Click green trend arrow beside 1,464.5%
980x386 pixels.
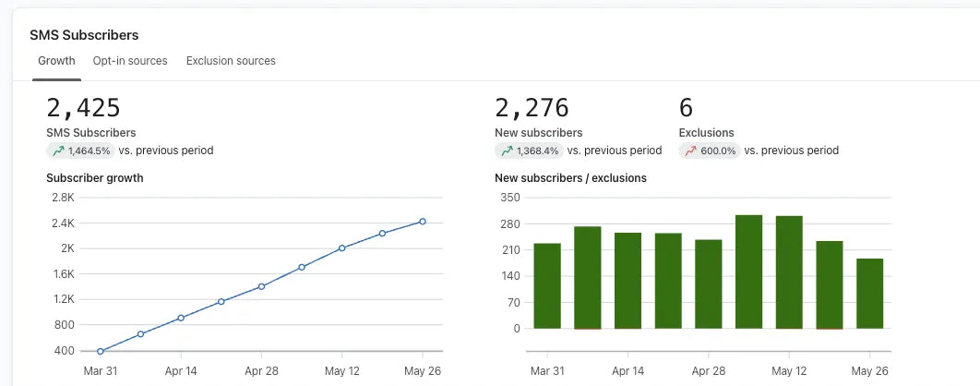[58, 151]
